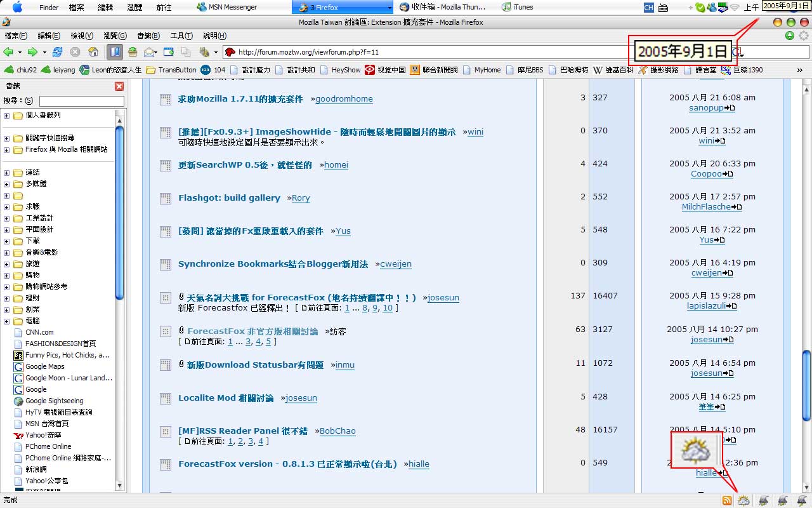Open Google Maps bookmark in sidebar
This screenshot has height=508, width=812.
[44, 366]
